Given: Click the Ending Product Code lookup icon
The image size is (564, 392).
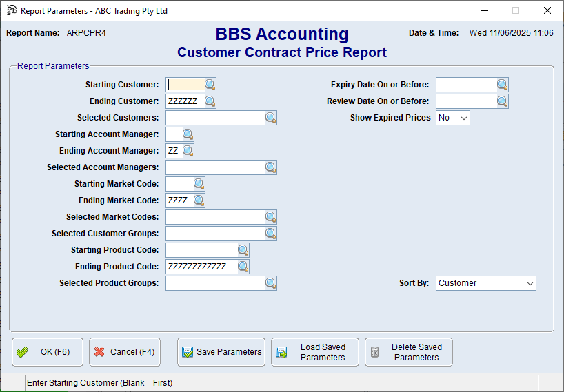Looking at the screenshot, I should [243, 267].
